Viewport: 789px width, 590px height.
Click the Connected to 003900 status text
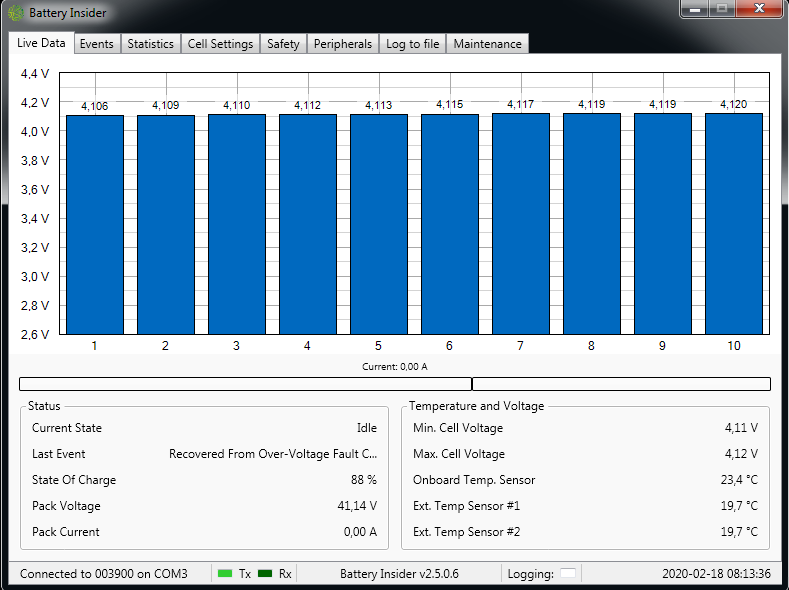(104, 574)
